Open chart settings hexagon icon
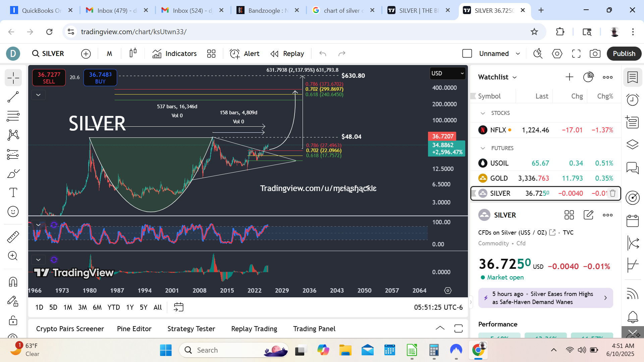The image size is (644, 362). [557, 54]
